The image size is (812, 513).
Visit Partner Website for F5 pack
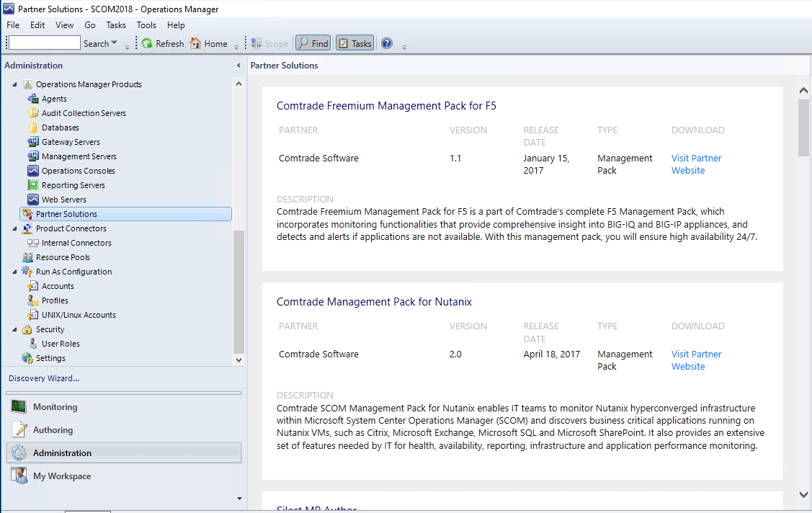click(695, 164)
